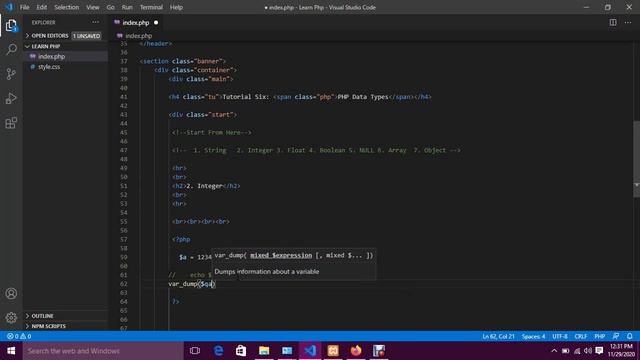Open the File menu
The height and width of the screenshot is (360, 640).
pos(24,7)
